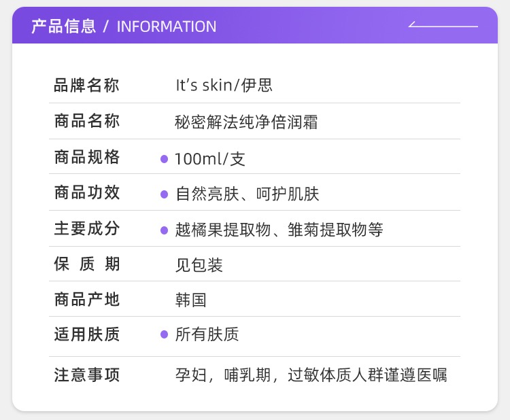Screen dimensions: 510x420
Task: Click the 见包装 shelf life value
Action: click(199, 265)
